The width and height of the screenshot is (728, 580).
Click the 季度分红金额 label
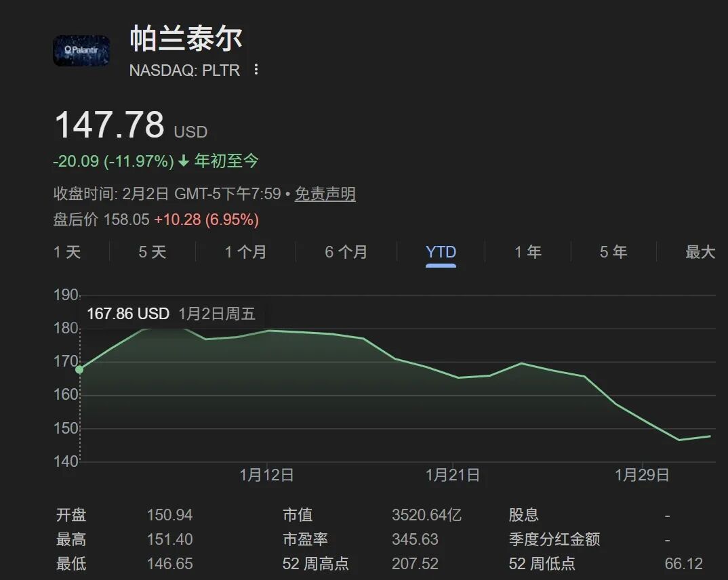(554, 539)
